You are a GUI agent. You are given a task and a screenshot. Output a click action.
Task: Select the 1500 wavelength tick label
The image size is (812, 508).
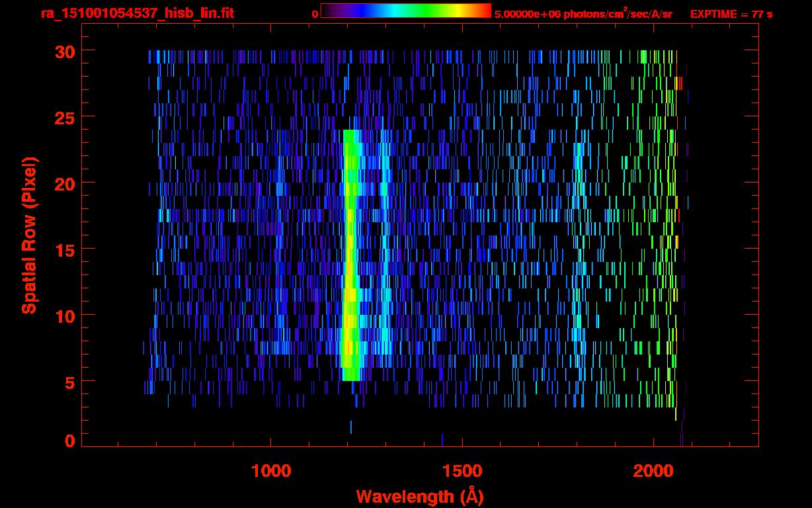click(x=462, y=470)
